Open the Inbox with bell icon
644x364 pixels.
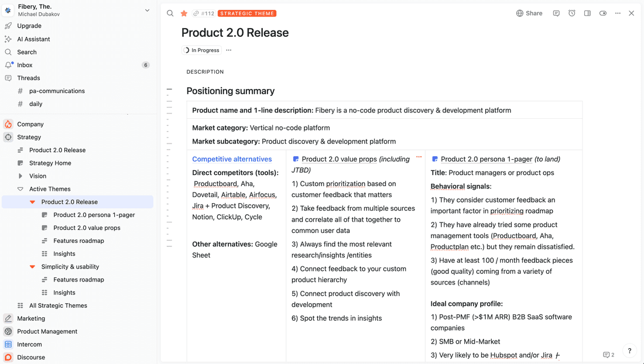[25, 65]
